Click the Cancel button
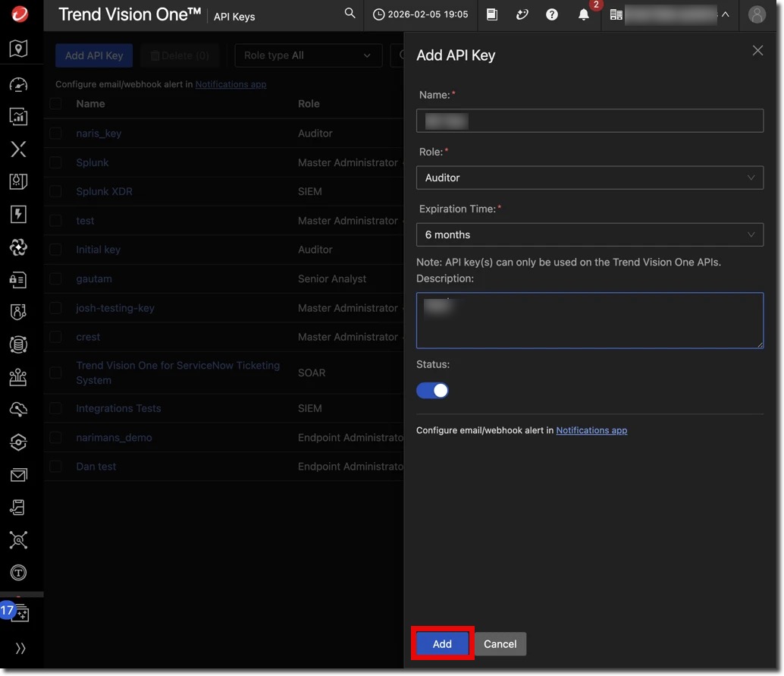The image size is (784, 676). tap(500, 643)
